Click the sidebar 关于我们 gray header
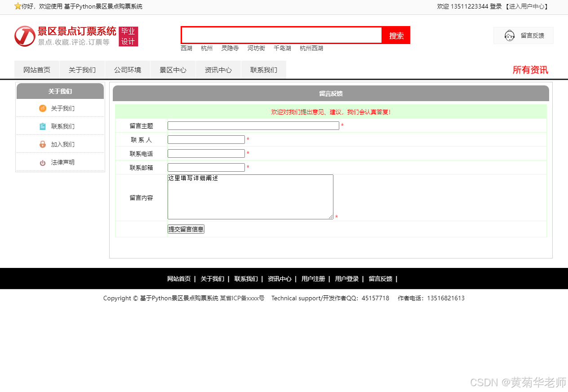Viewport: 568px width, 392px height. click(60, 91)
